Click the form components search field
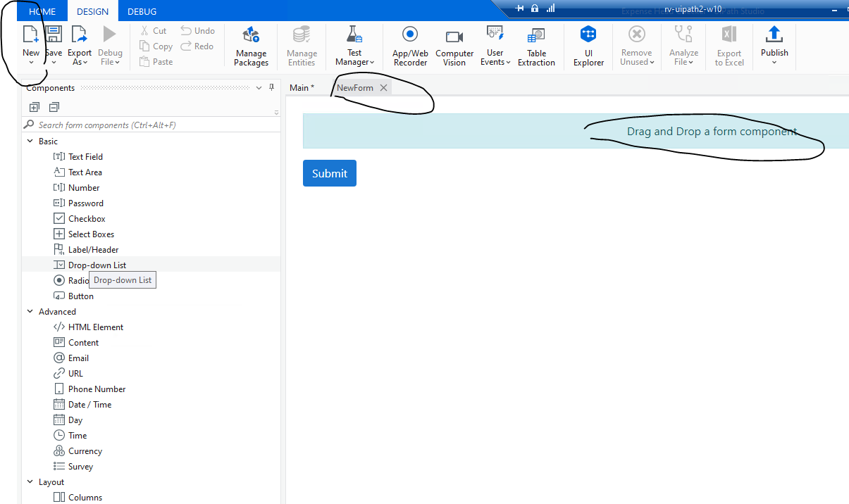 (141, 124)
